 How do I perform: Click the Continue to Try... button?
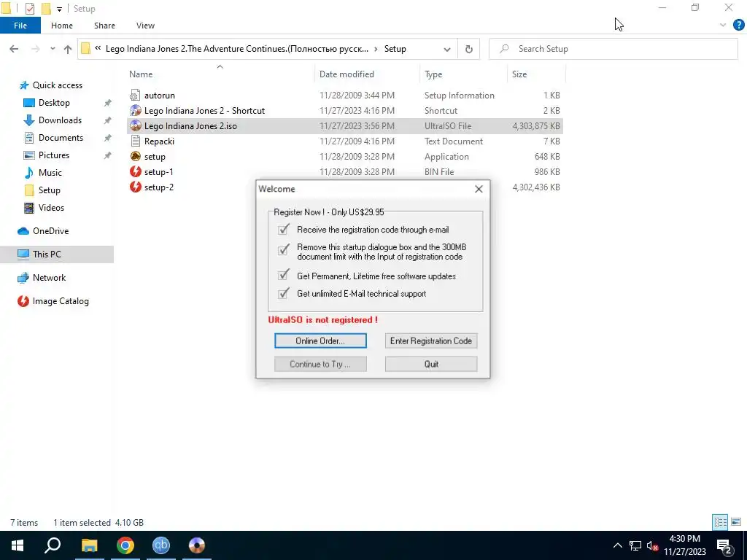coord(320,365)
